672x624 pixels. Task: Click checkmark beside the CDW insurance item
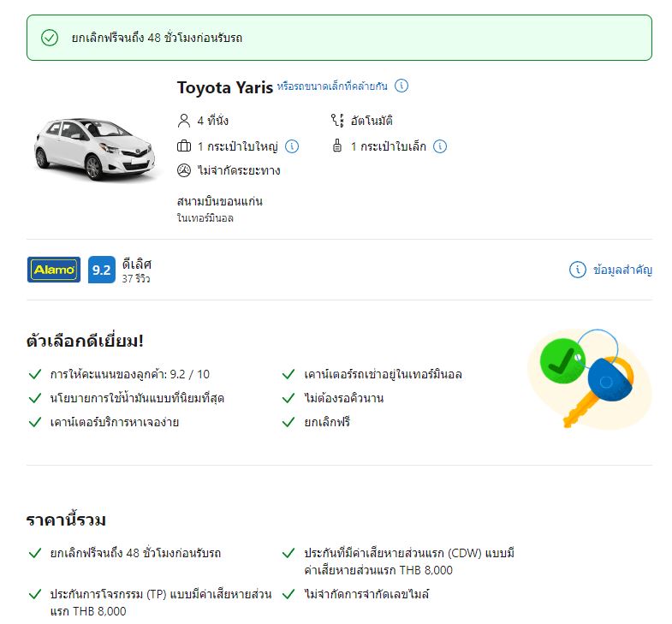(x=288, y=553)
